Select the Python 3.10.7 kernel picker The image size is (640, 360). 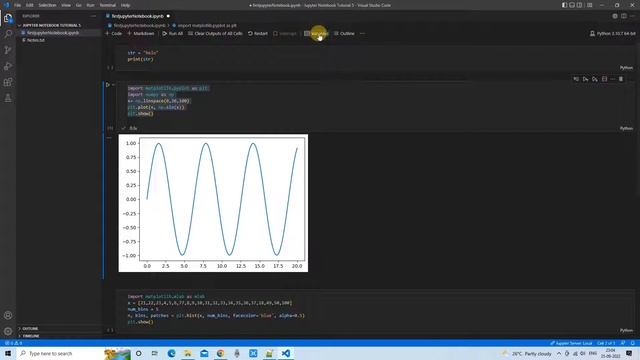tap(613, 33)
